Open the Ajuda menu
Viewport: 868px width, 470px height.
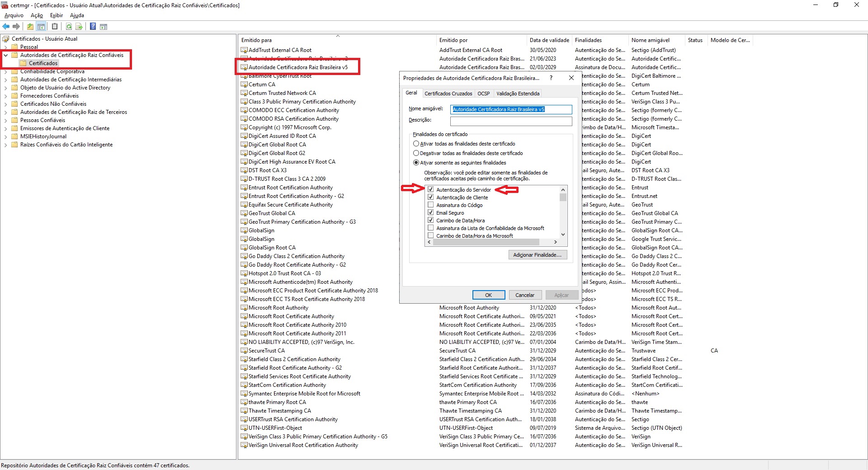(x=77, y=15)
